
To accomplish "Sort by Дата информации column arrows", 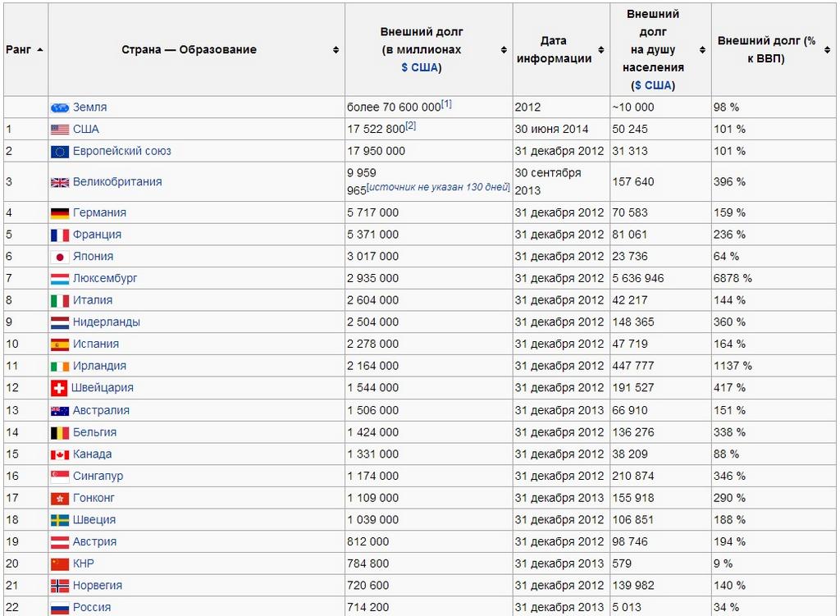I will point(602,50).
